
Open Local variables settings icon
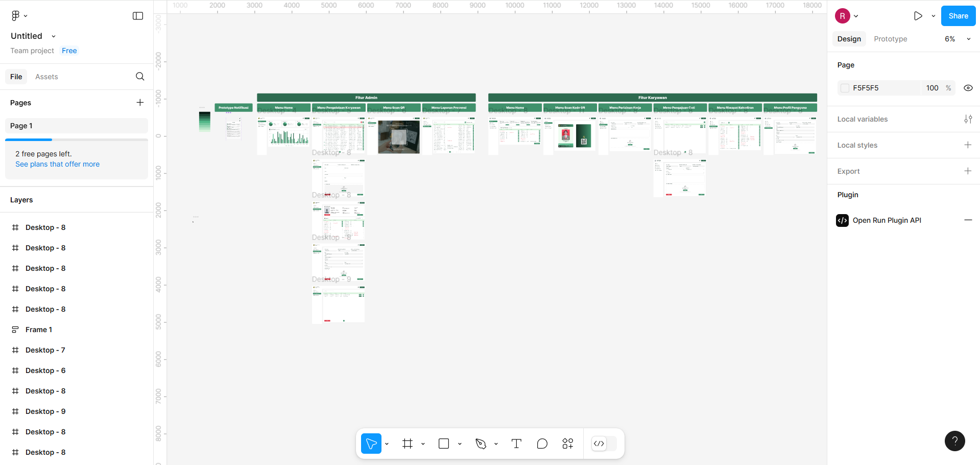click(x=968, y=119)
